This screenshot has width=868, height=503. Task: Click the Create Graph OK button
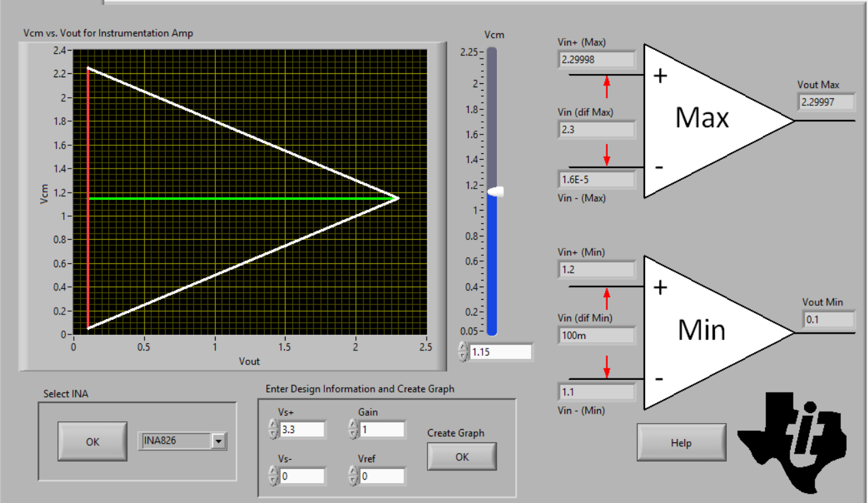tap(462, 457)
